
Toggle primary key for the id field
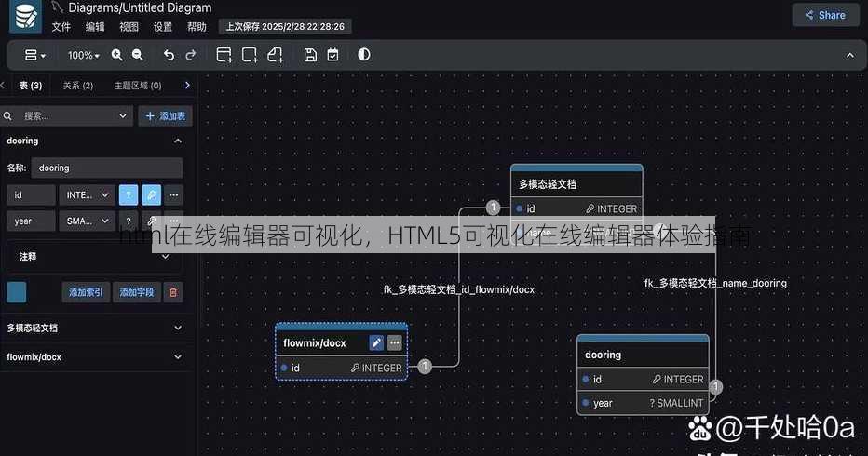151,194
